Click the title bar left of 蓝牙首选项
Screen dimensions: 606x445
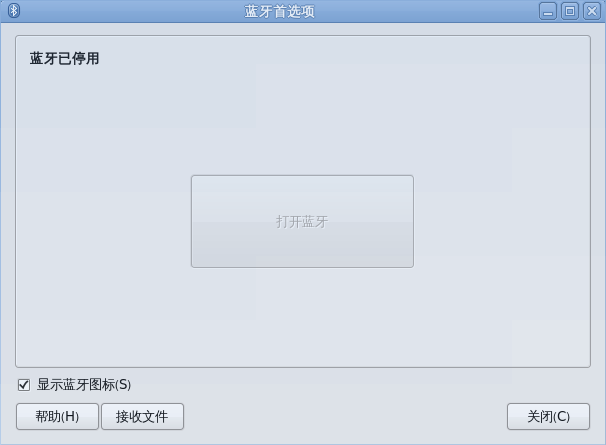(x=131, y=11)
